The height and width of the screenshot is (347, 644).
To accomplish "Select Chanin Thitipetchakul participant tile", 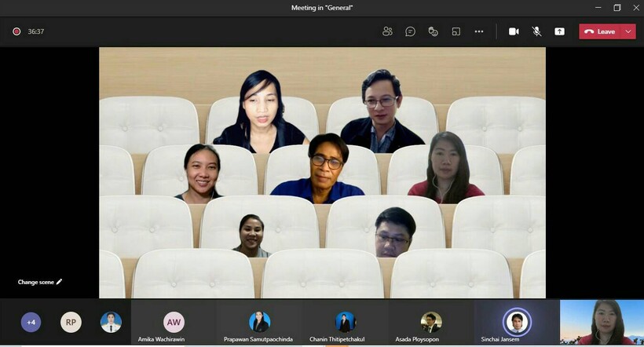I will pos(345,322).
